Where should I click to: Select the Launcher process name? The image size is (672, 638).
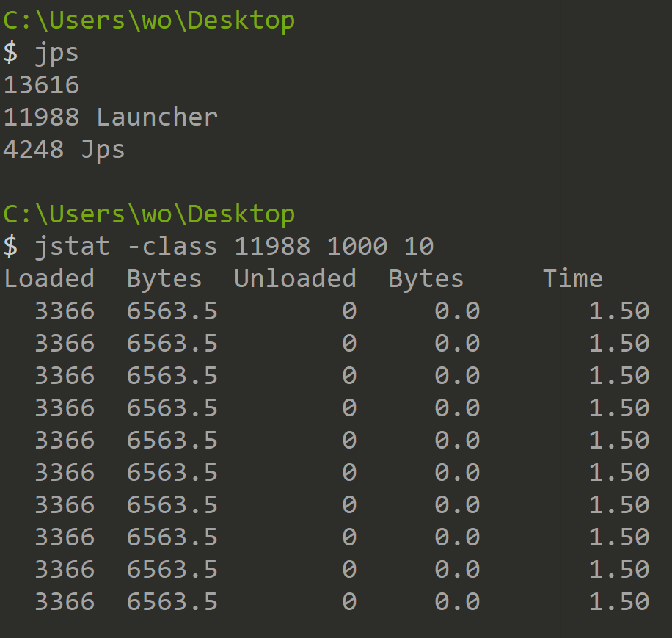coord(157,117)
